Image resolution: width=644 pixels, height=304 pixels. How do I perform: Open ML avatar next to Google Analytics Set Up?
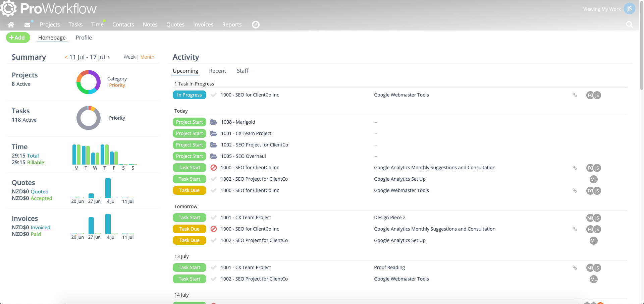click(593, 179)
